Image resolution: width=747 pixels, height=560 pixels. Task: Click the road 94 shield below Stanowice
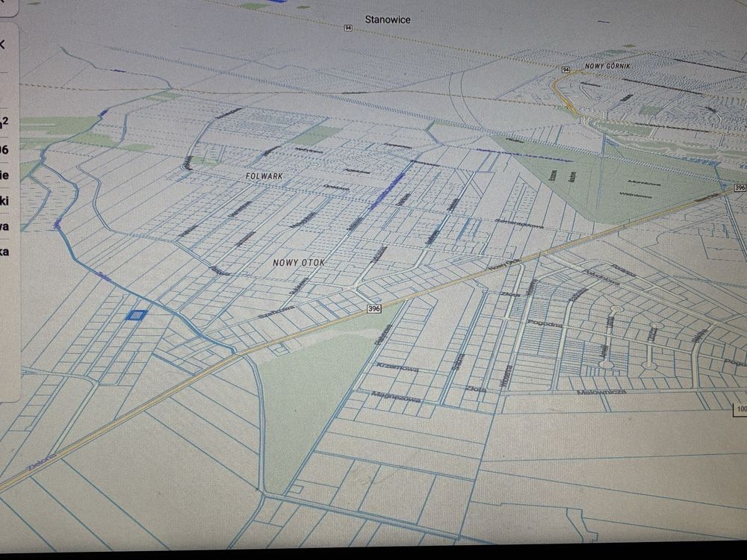(x=348, y=28)
